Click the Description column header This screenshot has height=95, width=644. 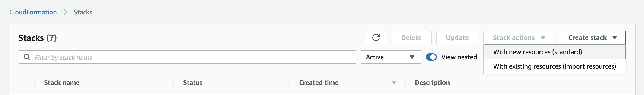432,82
